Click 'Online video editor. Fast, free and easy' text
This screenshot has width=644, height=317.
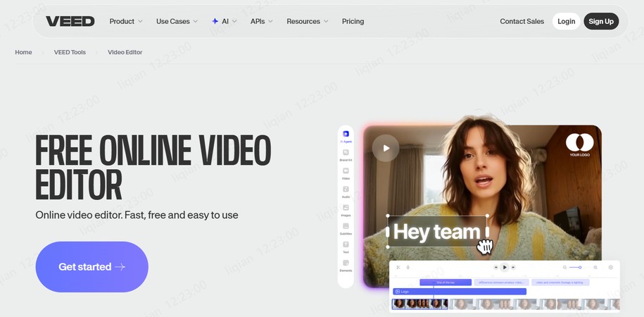tap(137, 215)
